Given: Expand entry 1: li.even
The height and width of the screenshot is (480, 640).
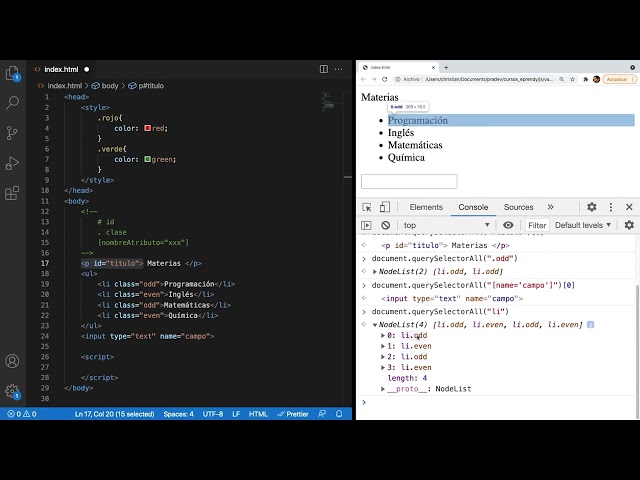Looking at the screenshot, I should (383, 346).
